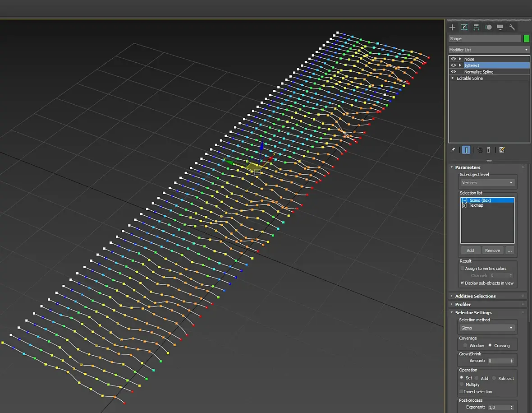
Task: Open the Create panel plus icon
Action: coord(452,28)
